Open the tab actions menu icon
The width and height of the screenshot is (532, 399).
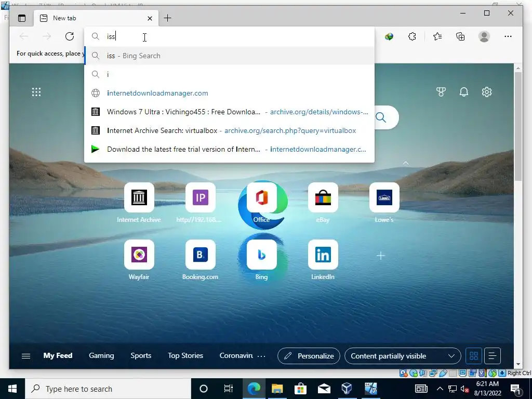click(22, 18)
